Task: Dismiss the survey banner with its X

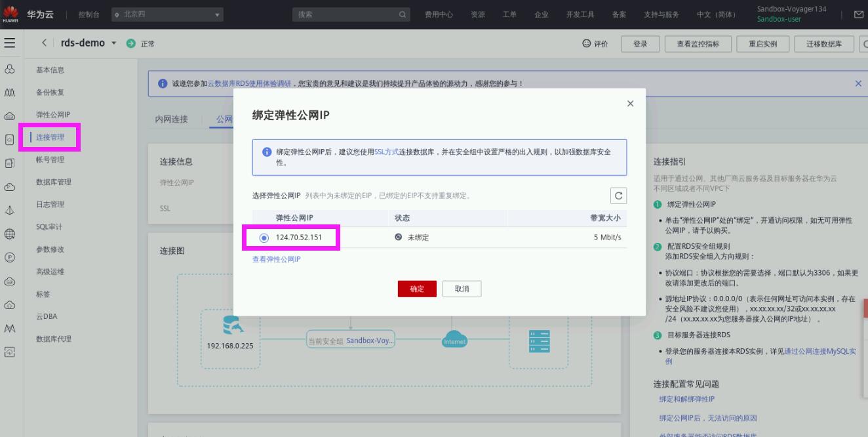Action: tap(858, 83)
